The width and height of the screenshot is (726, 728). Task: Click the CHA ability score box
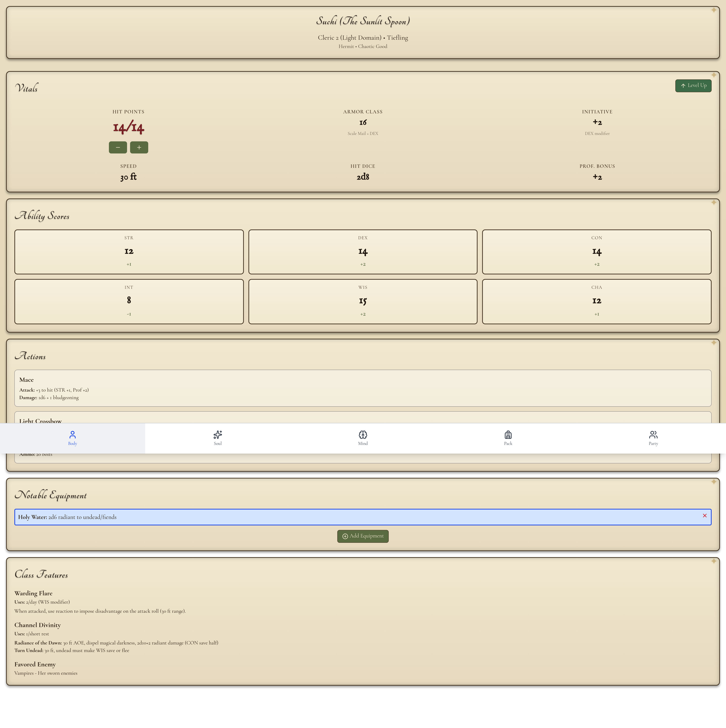[596, 301]
